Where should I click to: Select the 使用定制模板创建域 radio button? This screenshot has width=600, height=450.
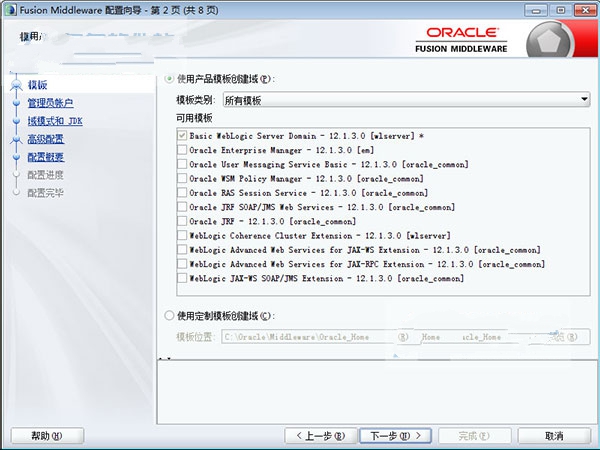coord(169,316)
